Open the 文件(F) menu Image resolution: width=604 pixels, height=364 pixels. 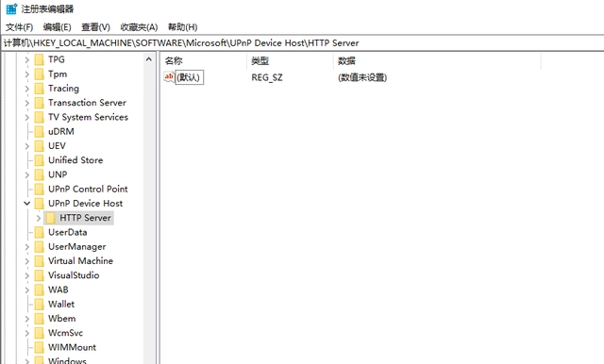[19, 27]
